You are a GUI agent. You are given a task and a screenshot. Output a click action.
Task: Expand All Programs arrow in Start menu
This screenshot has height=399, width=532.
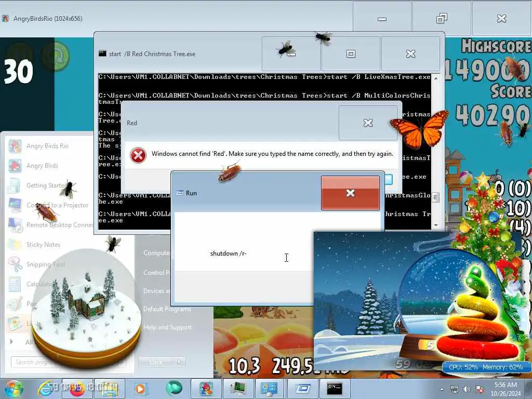pos(11,342)
